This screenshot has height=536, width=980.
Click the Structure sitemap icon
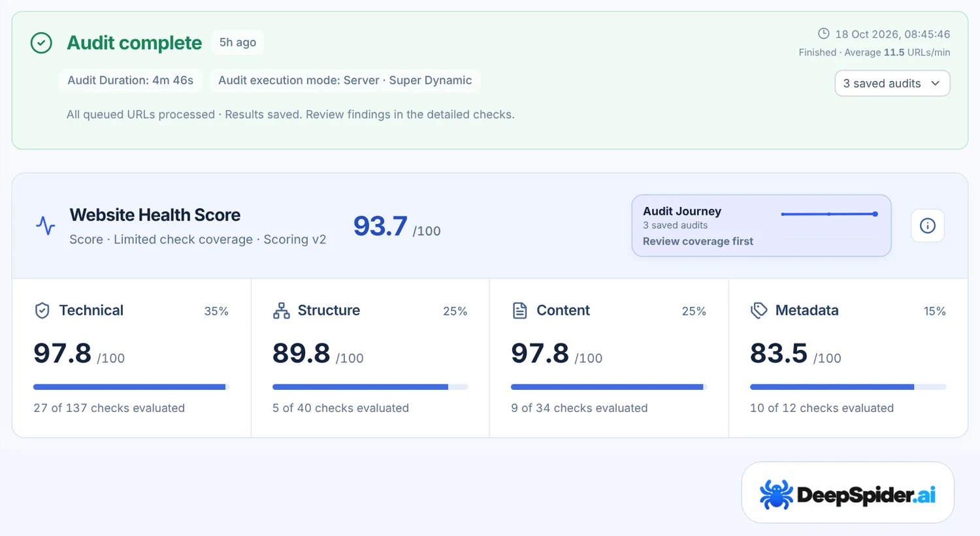point(281,311)
